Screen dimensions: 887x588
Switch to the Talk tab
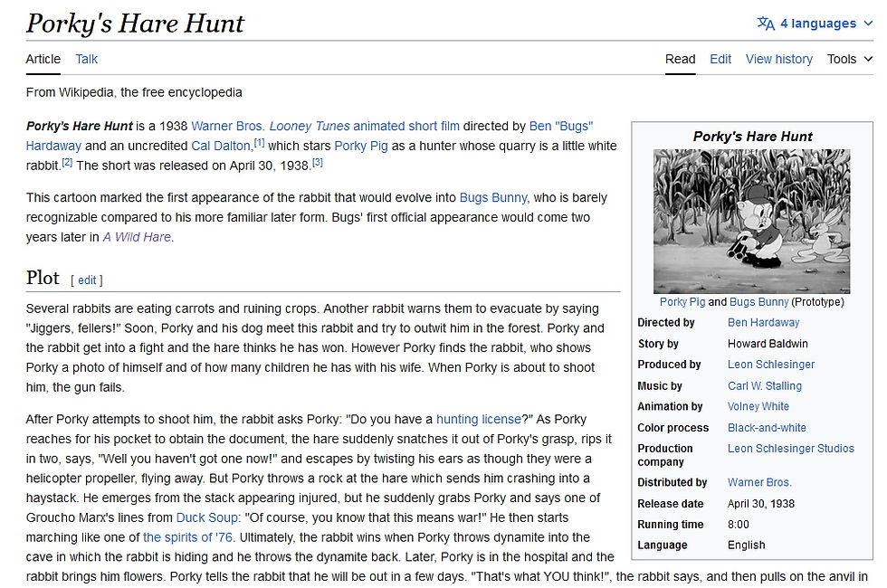click(86, 59)
